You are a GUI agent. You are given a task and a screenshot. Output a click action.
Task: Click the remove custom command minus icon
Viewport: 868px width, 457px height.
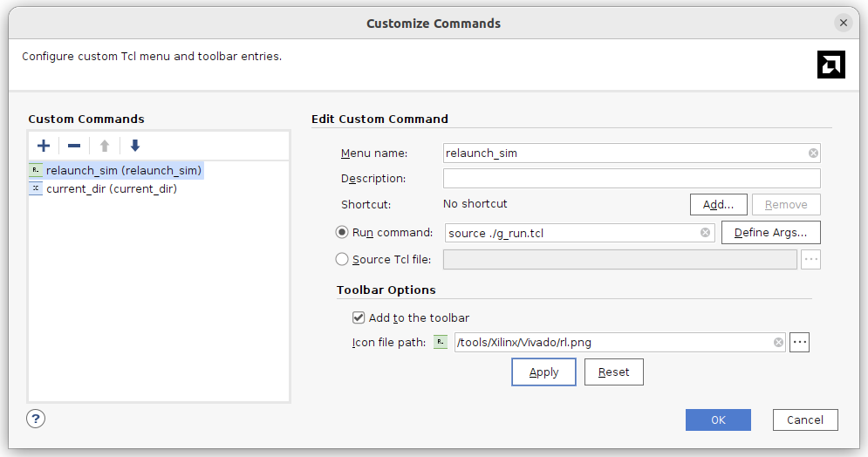[74, 146]
